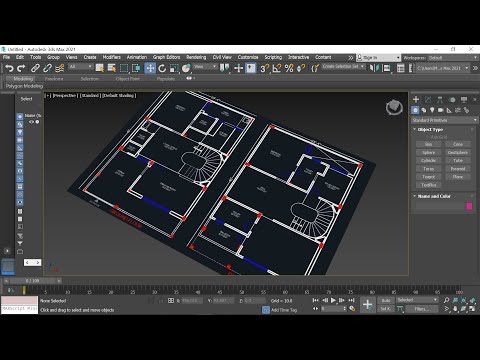This screenshot has width=480, height=360.
Task: Click the Select and Manipulate icon
Action: coord(239,68)
